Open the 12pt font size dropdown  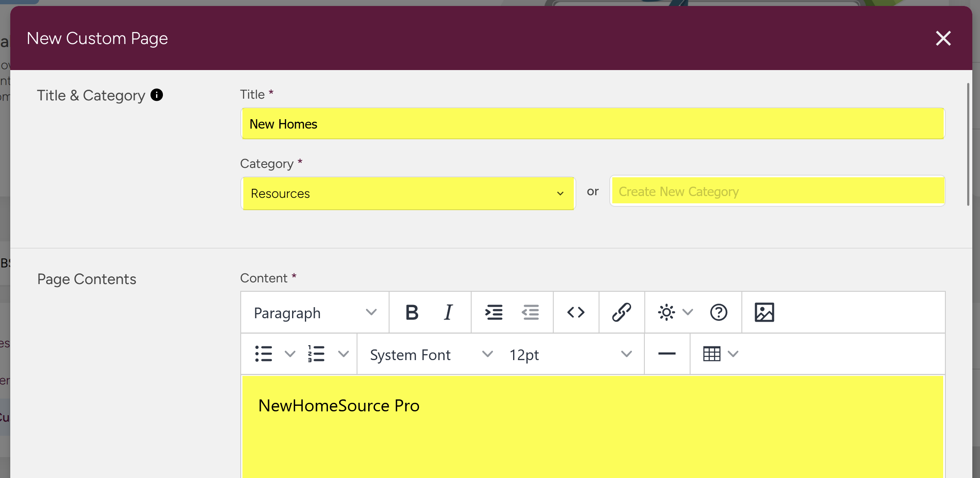point(570,354)
